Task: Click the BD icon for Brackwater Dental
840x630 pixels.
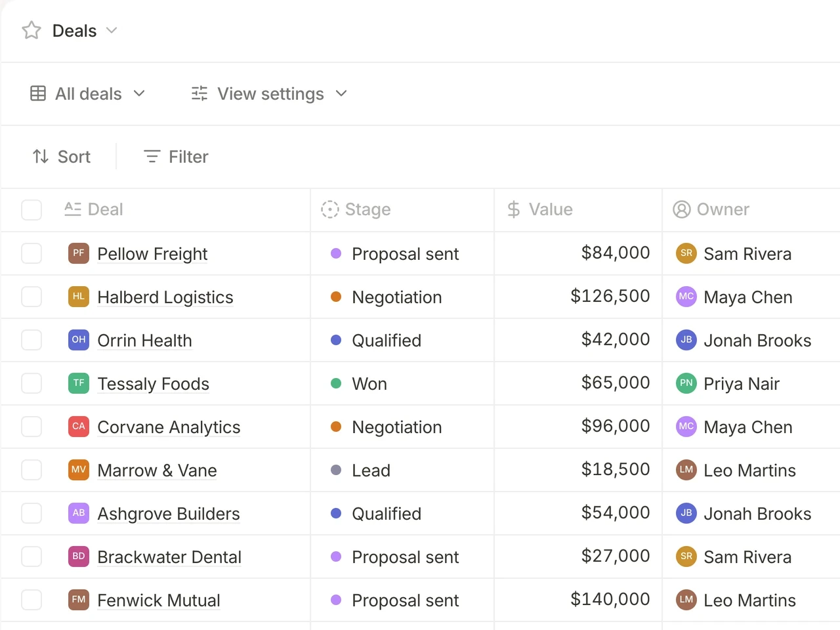Action: pos(79,556)
